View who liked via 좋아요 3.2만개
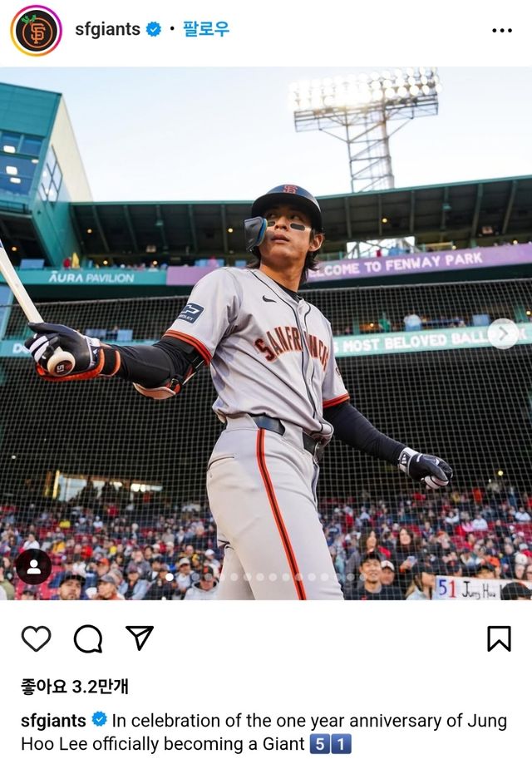The image size is (532, 759). tap(75, 686)
